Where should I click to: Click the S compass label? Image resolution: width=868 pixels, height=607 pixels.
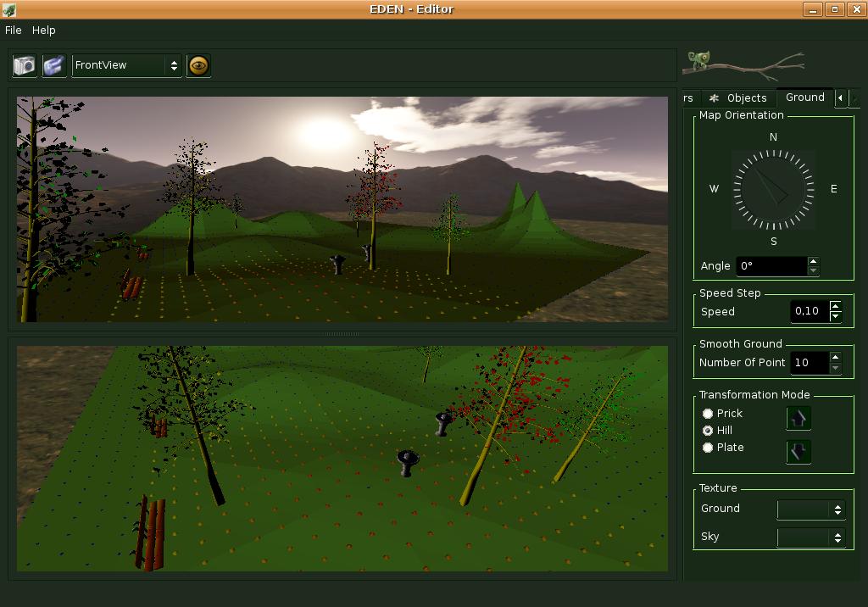[x=773, y=242]
